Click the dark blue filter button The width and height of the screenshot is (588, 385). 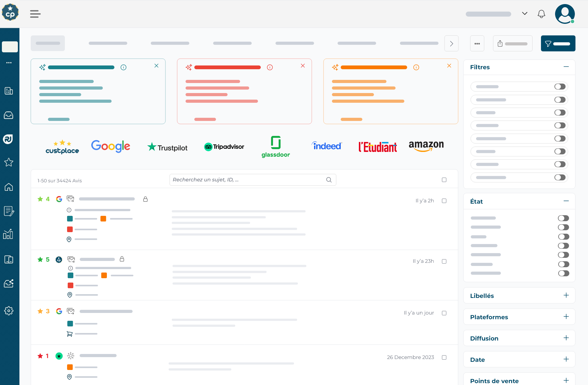[x=558, y=44]
